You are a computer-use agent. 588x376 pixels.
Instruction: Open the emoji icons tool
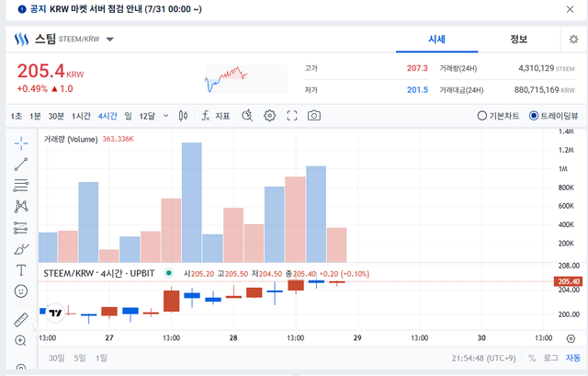(21, 291)
